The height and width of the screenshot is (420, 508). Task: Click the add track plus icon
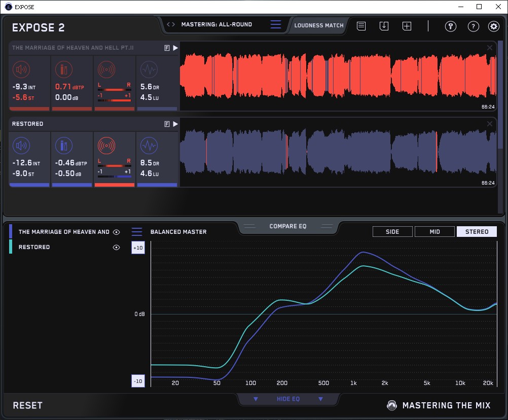(x=407, y=26)
